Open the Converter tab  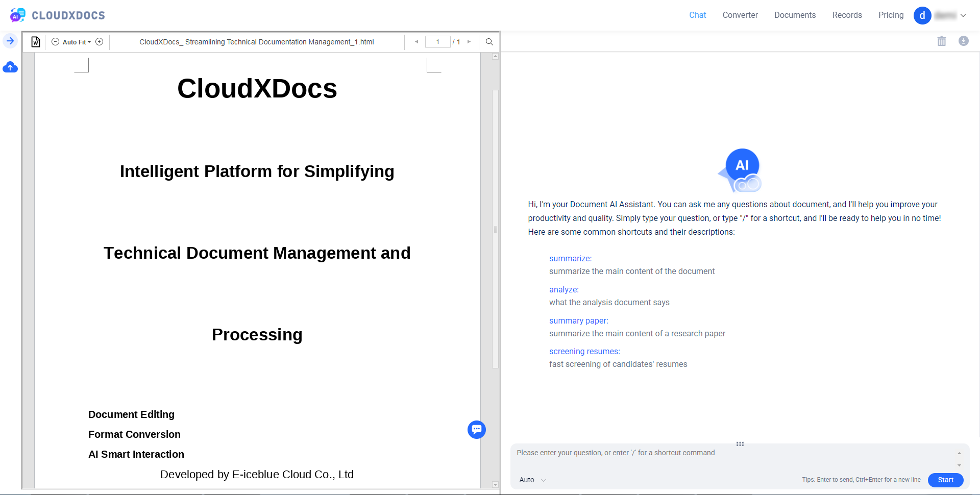[740, 15]
